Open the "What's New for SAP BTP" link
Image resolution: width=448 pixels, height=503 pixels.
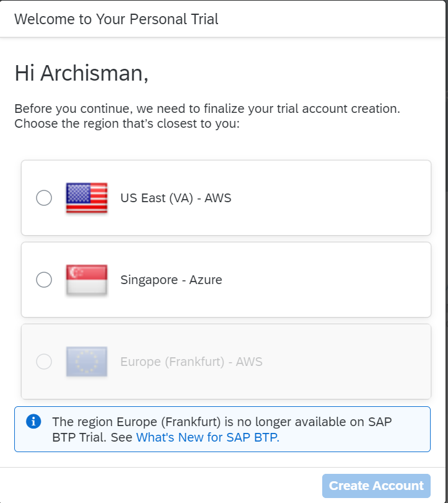tap(208, 437)
